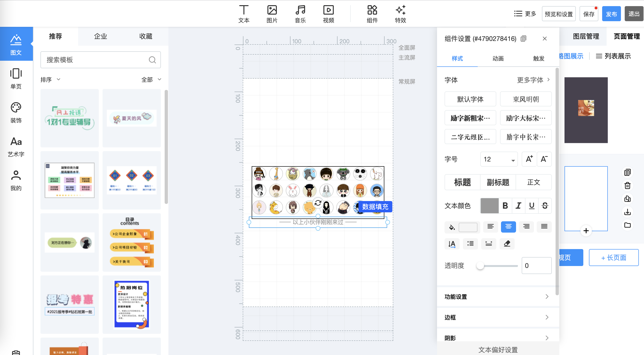Viewport: 644px width, 355px height.
Task: Toggle underline text formatting
Action: pyautogui.click(x=532, y=206)
